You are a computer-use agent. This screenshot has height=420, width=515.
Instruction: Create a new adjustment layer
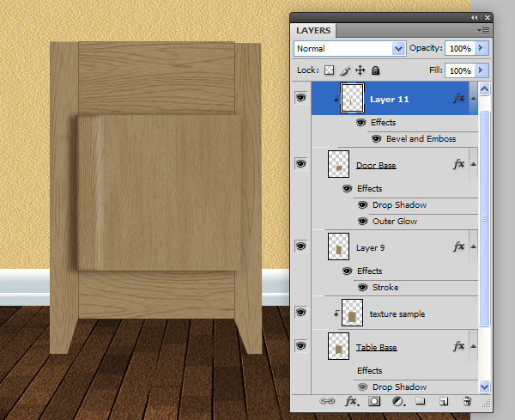tap(397, 401)
